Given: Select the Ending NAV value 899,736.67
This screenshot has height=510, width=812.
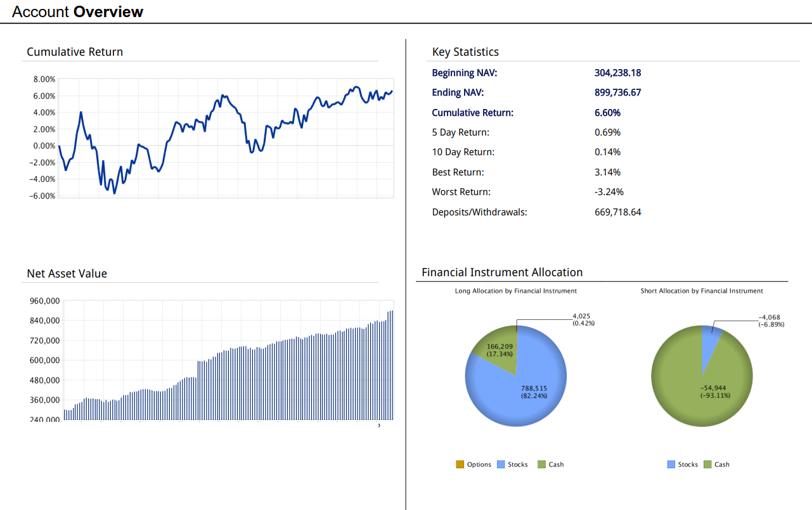Looking at the screenshot, I should [x=617, y=92].
